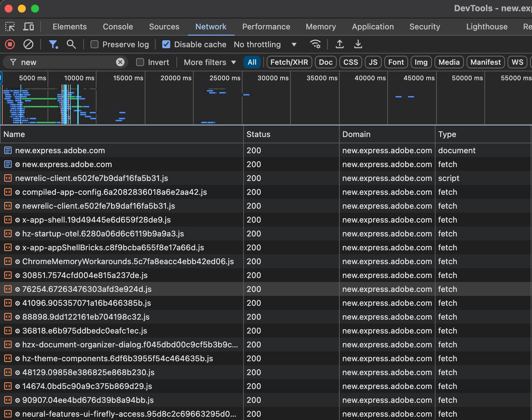Filter by Media requests
Image resolution: width=532 pixels, height=420 pixels.
pos(449,62)
